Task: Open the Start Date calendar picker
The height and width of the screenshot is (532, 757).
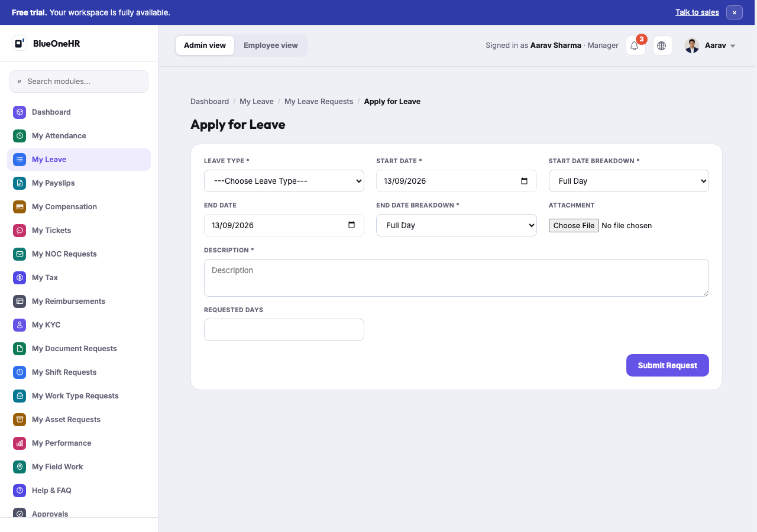Action: 524,181
